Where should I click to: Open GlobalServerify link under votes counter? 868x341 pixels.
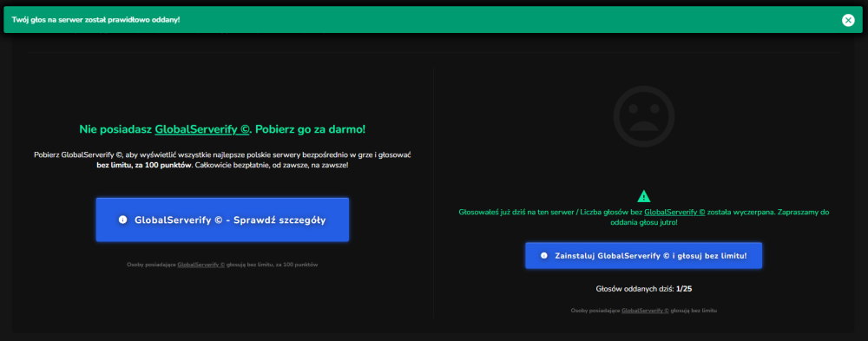[x=646, y=311]
